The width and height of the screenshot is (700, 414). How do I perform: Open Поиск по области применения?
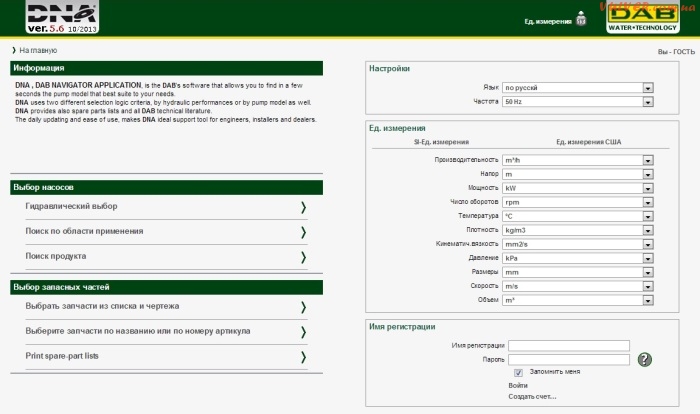(84, 231)
